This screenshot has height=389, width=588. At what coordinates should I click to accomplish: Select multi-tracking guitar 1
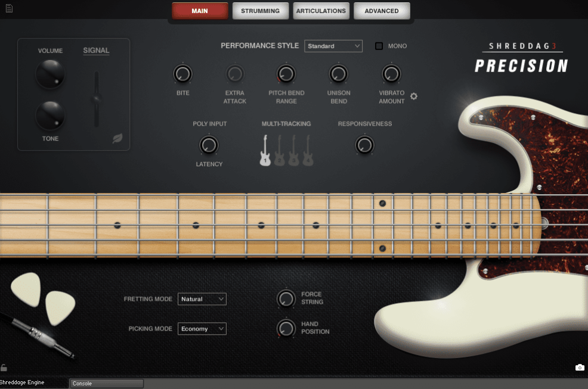click(265, 150)
